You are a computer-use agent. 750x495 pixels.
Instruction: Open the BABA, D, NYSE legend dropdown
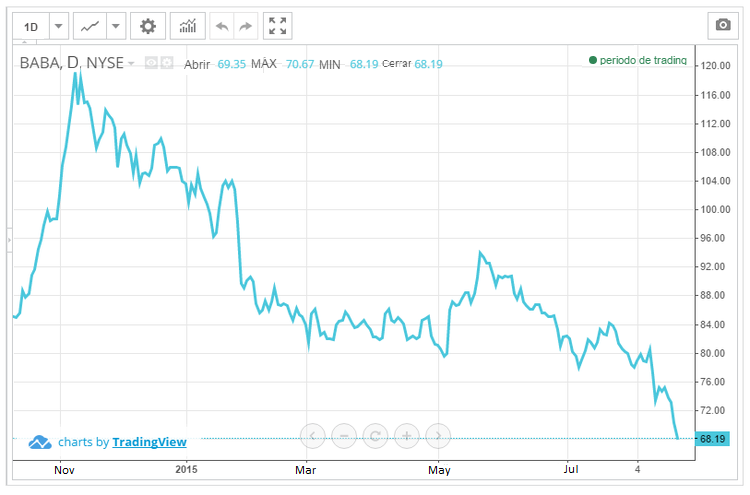click(131, 63)
